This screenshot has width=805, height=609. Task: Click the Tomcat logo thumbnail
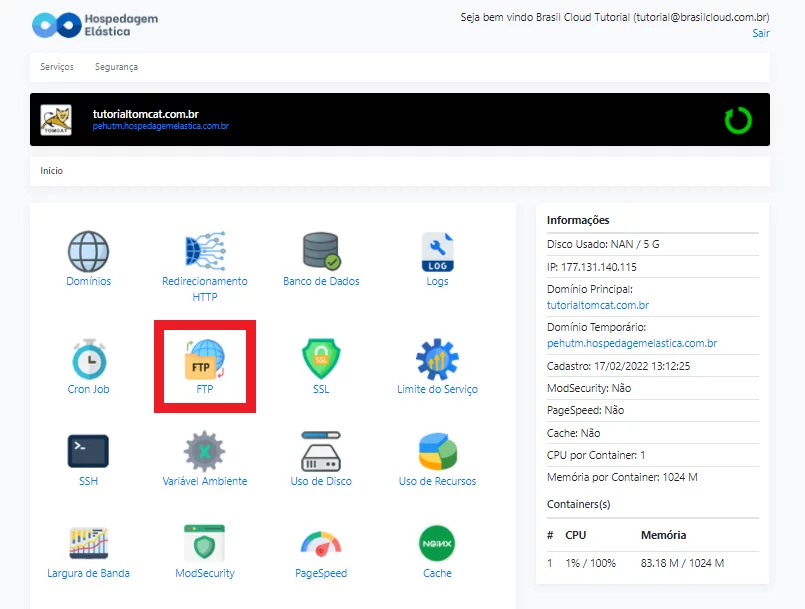[56, 120]
